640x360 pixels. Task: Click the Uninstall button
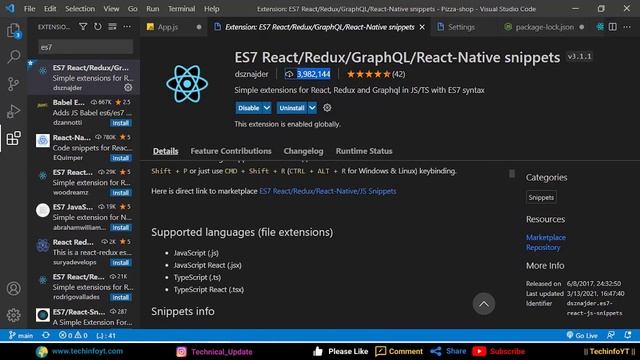click(292, 108)
